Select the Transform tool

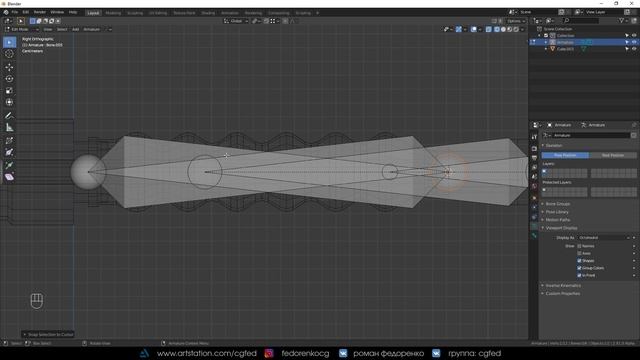[x=9, y=102]
